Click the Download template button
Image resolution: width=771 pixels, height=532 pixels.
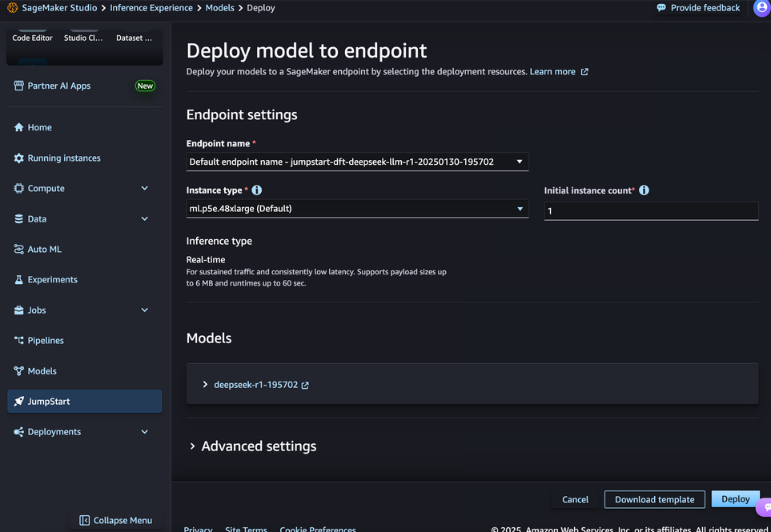(x=654, y=499)
